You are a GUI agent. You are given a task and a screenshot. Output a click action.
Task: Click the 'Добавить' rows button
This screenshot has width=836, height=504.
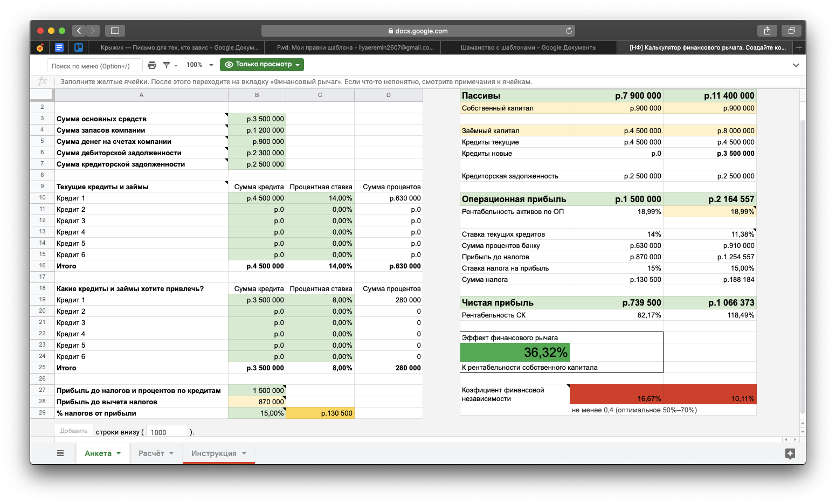click(74, 431)
